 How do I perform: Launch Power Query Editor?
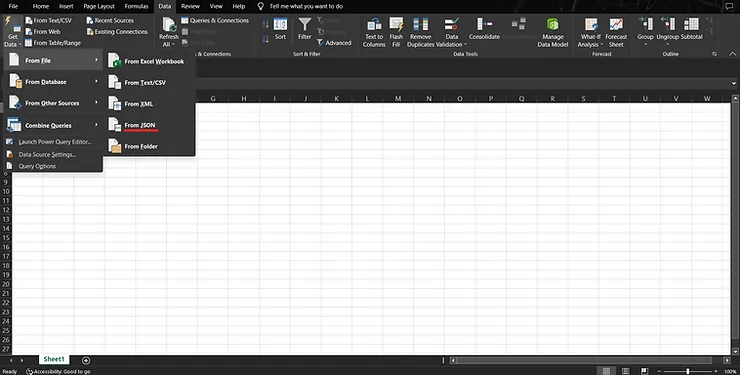click(x=54, y=142)
